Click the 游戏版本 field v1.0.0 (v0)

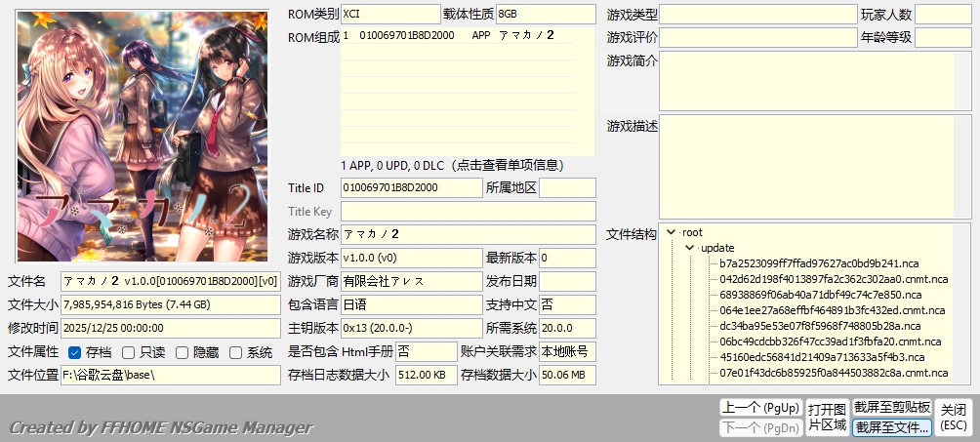point(412,258)
